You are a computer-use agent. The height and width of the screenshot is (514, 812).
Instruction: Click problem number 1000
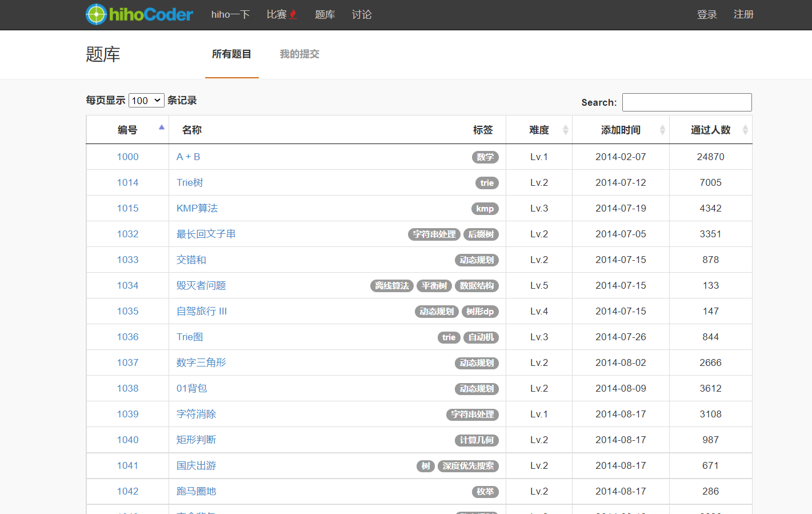128,157
